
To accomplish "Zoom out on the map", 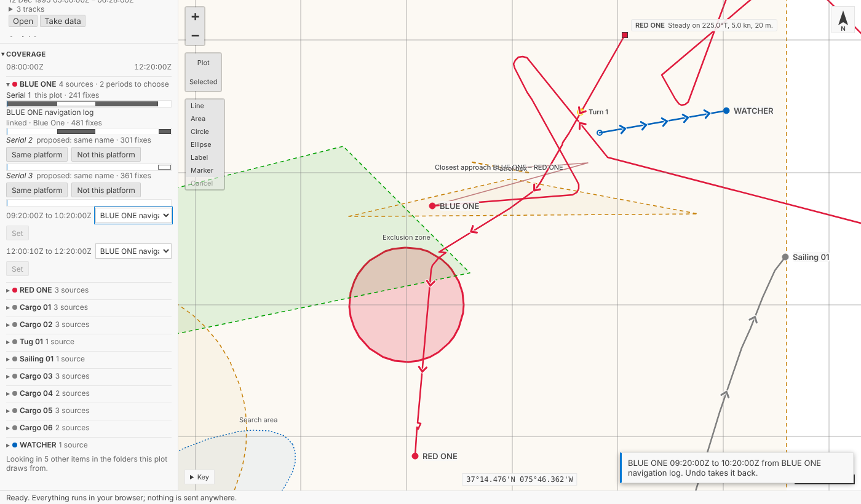I will (x=195, y=36).
